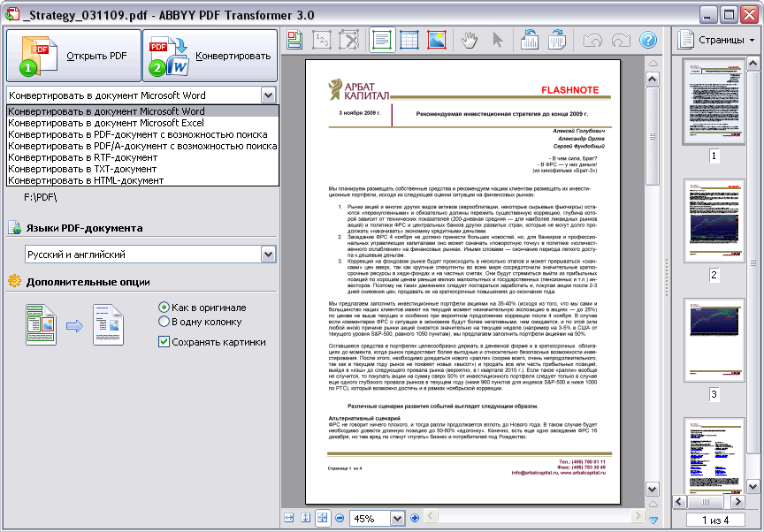Click the horizontal scroll right arrow below document
This screenshot has width=764, height=532.
(637, 515)
